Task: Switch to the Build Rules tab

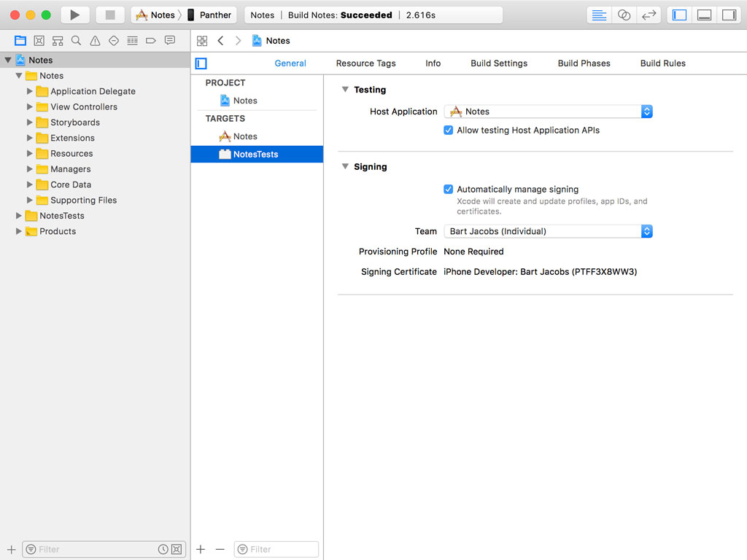Action: pos(662,63)
